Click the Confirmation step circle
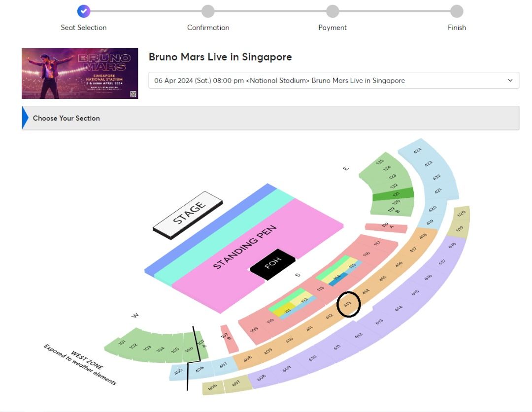532x412 pixels. coord(208,11)
